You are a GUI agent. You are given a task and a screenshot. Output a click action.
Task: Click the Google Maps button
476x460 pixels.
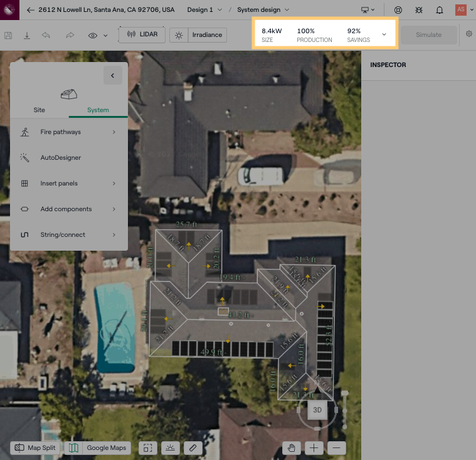pyautogui.click(x=99, y=447)
